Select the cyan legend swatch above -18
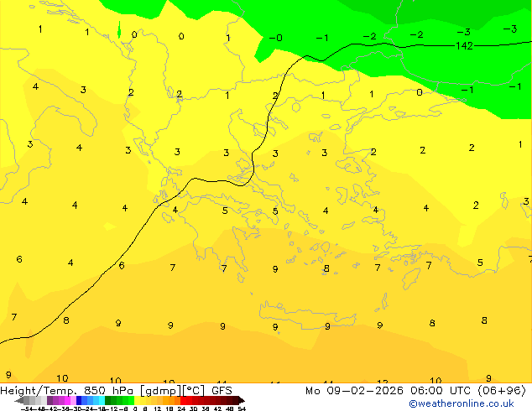 click(102, 400)
